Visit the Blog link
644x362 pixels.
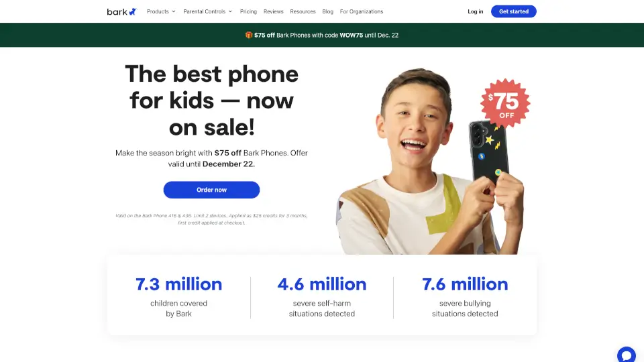(328, 11)
